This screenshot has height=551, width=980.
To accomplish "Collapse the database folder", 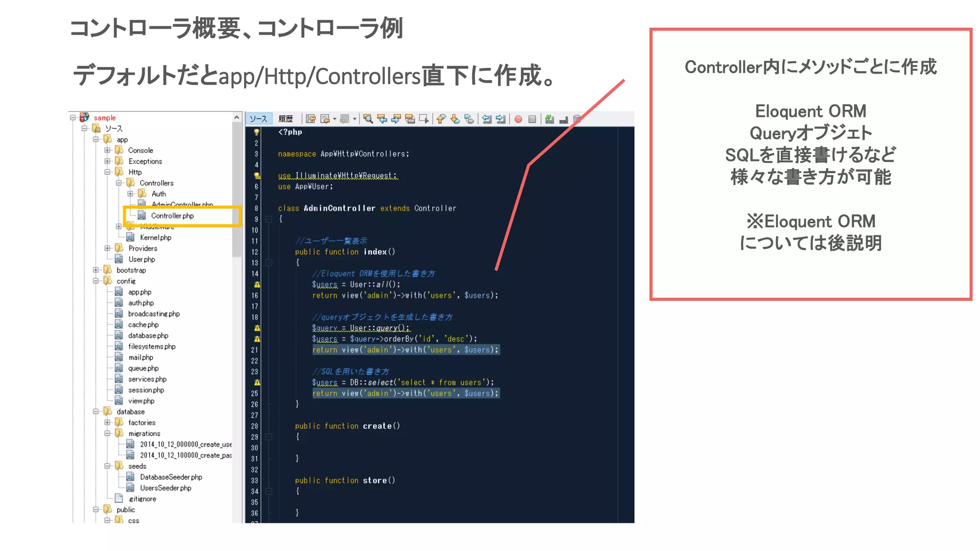I will 96,411.
